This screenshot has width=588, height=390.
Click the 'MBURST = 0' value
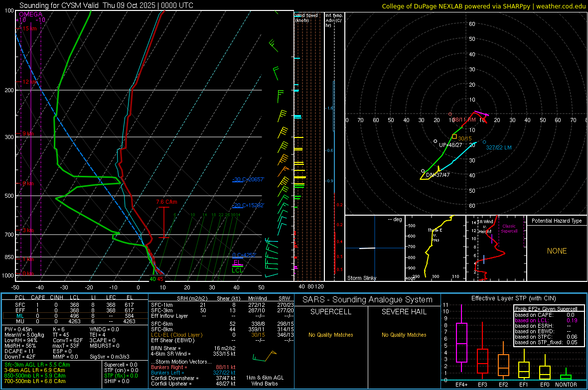coord(105,346)
